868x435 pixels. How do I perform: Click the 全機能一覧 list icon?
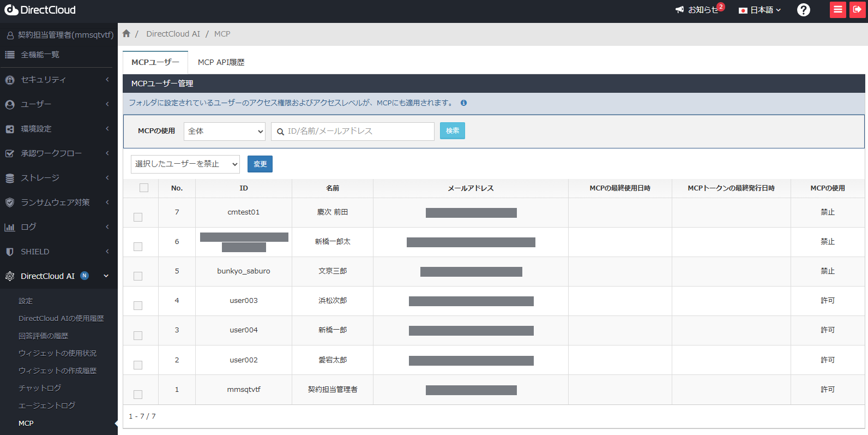point(10,55)
